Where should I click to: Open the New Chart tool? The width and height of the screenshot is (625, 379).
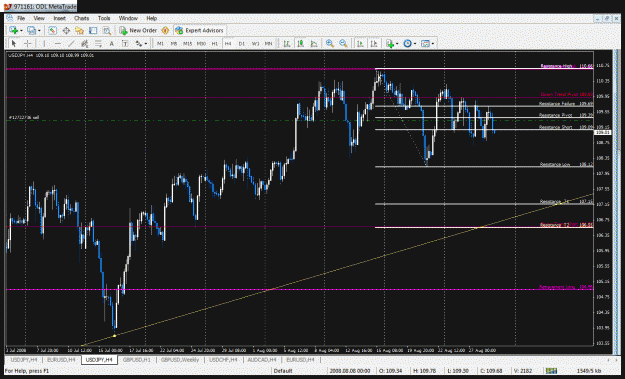pos(13,30)
